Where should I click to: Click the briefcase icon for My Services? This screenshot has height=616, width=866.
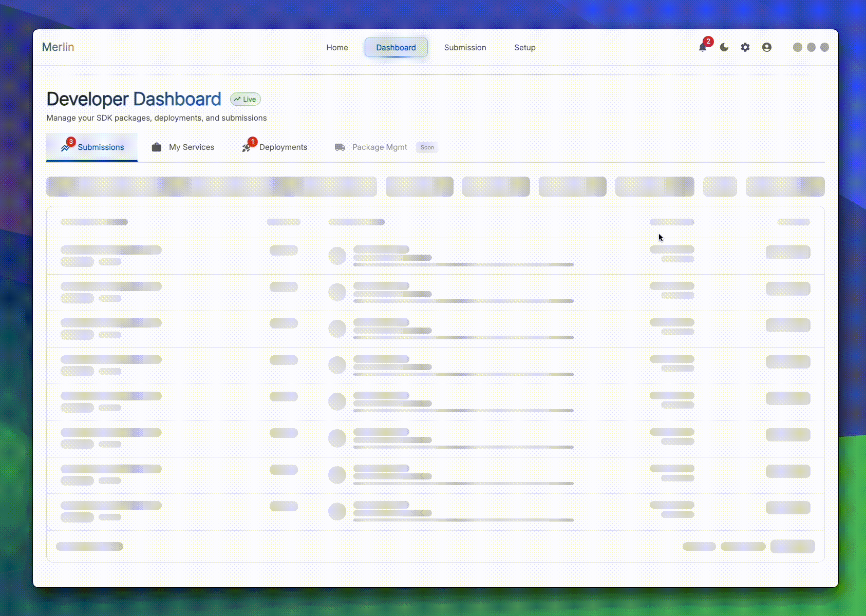point(157,147)
